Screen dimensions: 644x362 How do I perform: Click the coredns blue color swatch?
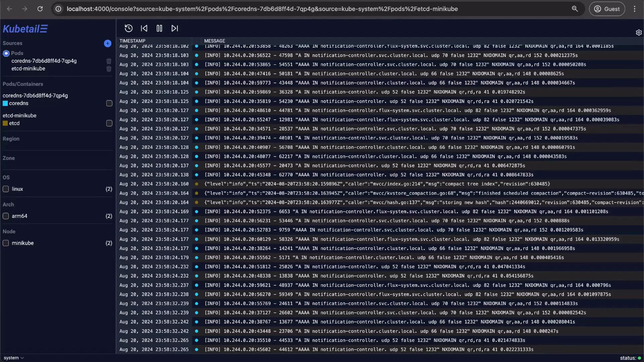coord(5,103)
